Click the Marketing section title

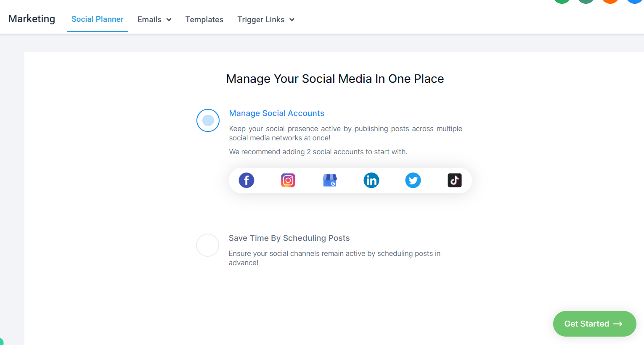click(32, 19)
